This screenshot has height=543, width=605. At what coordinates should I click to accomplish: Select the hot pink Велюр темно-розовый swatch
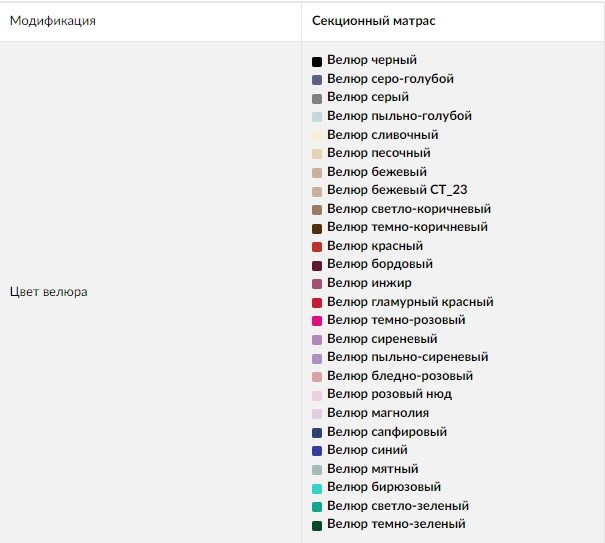click(x=317, y=321)
